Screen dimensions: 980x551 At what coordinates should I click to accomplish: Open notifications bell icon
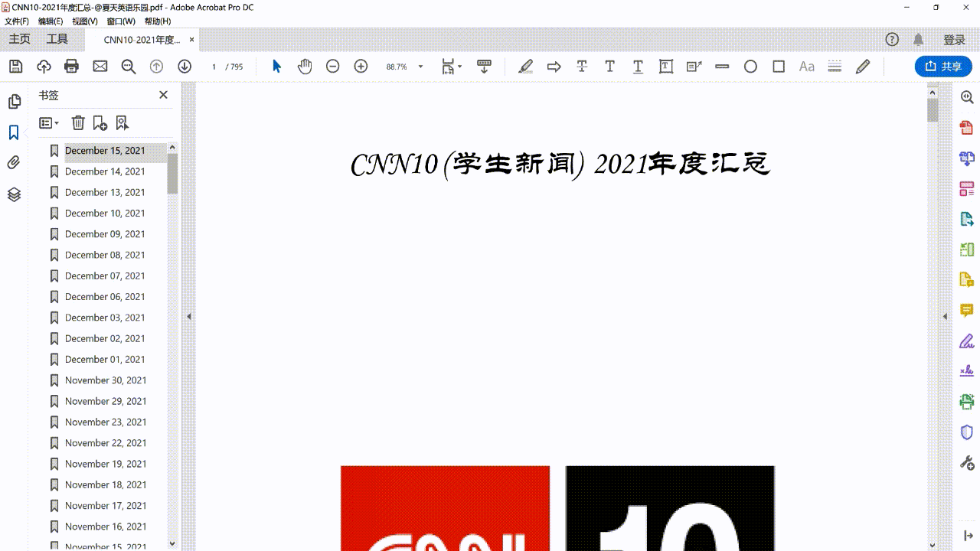pyautogui.click(x=918, y=40)
